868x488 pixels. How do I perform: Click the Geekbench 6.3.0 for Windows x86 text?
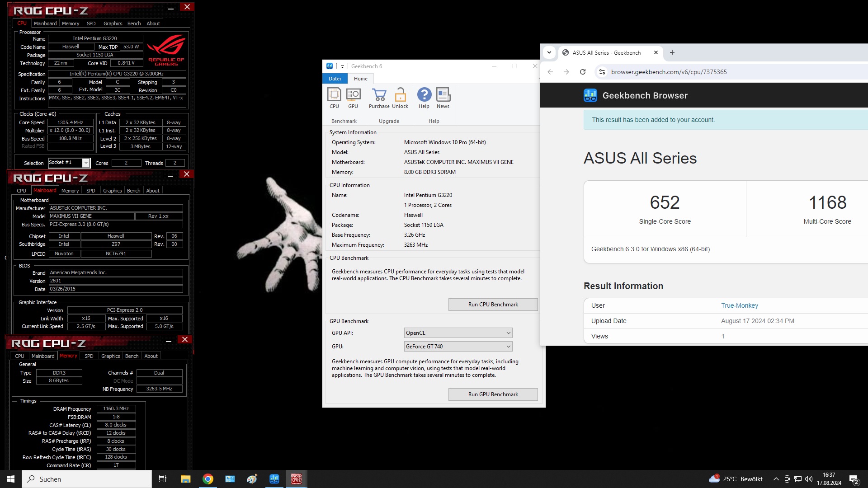coord(651,249)
